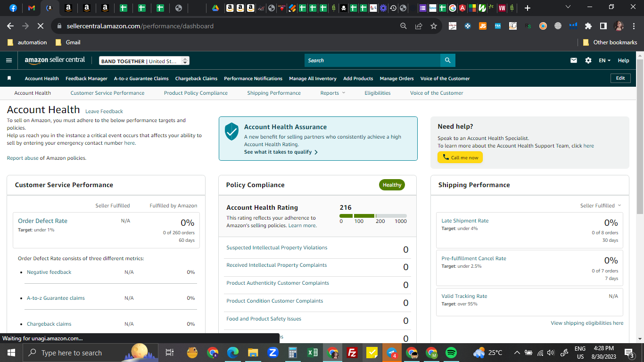
Task: Open Zoom from the taskbar
Action: (x=273, y=353)
